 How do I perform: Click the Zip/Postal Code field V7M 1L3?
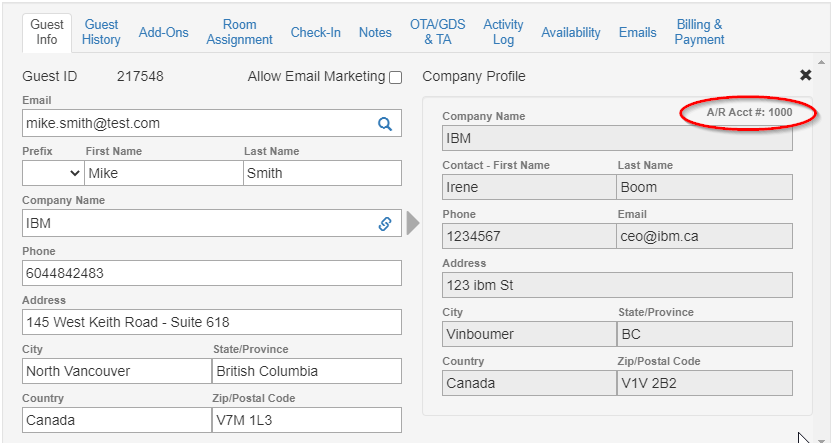pos(307,420)
